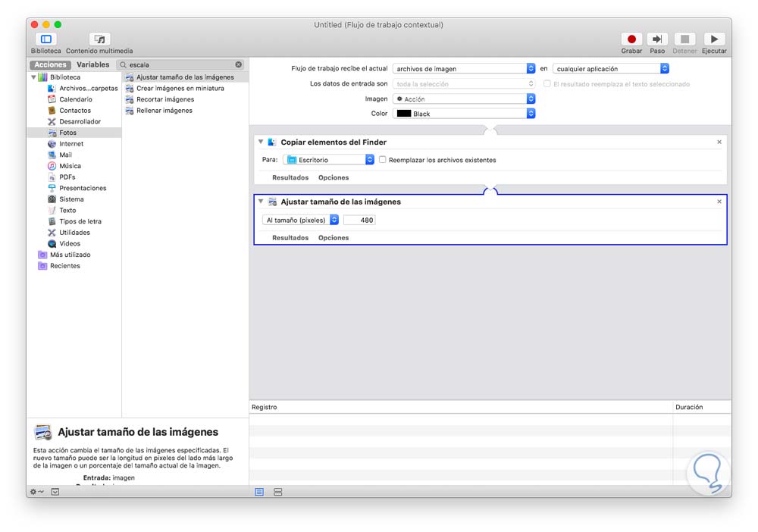Select the Desarrollador category

tap(74, 122)
